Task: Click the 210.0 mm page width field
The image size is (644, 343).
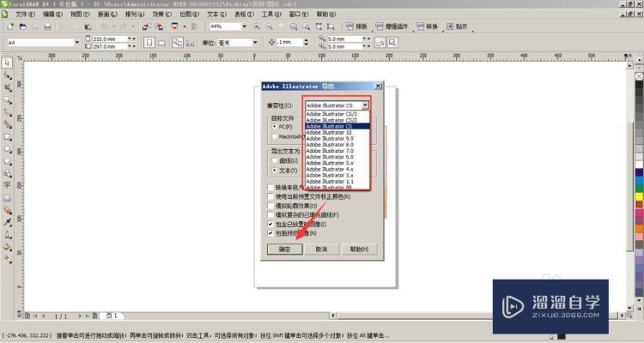Action: [x=109, y=39]
